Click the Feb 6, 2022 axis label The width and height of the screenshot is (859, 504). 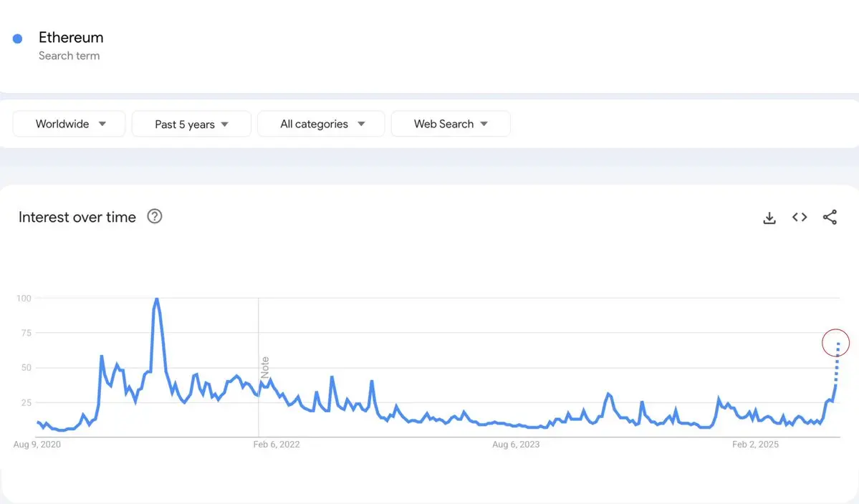point(277,445)
